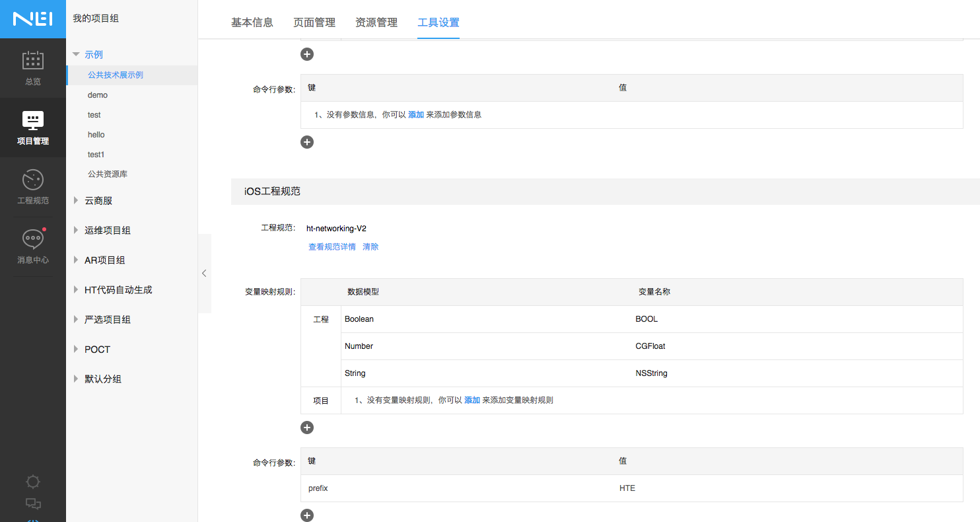
Task: Click 添加 in the 项目 mapping rule row
Action: tap(472, 400)
